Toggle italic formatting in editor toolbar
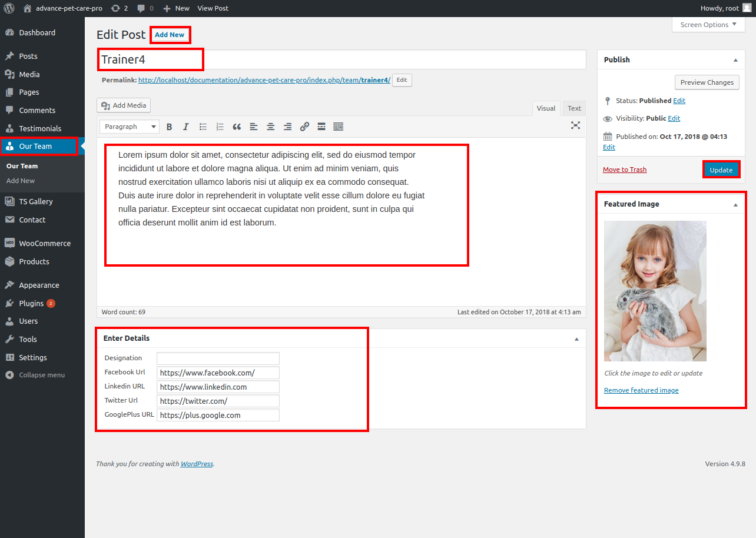 (x=186, y=127)
